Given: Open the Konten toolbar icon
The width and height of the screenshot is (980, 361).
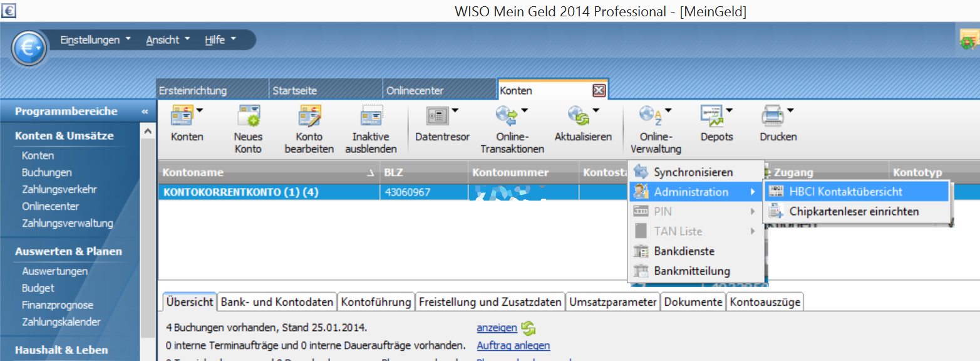Looking at the screenshot, I should (183, 117).
